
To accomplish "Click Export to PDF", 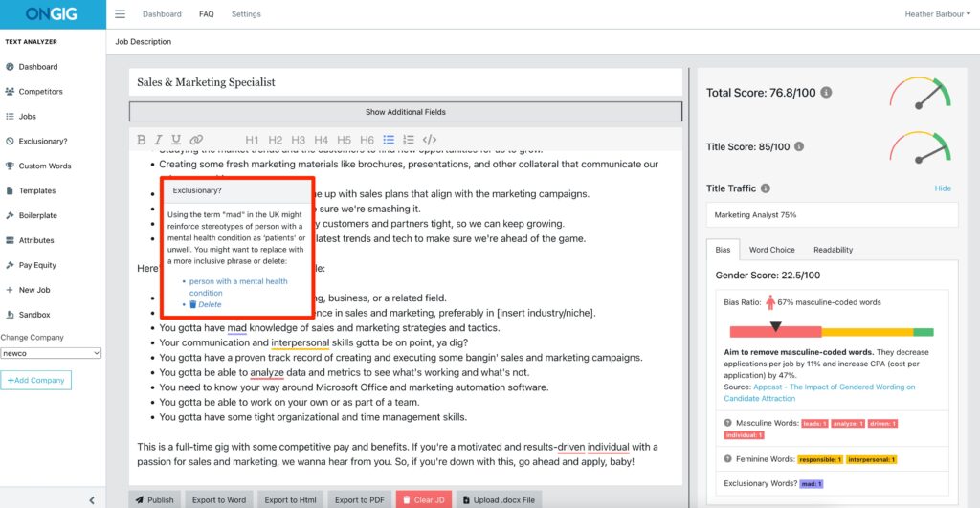I will click(x=360, y=500).
